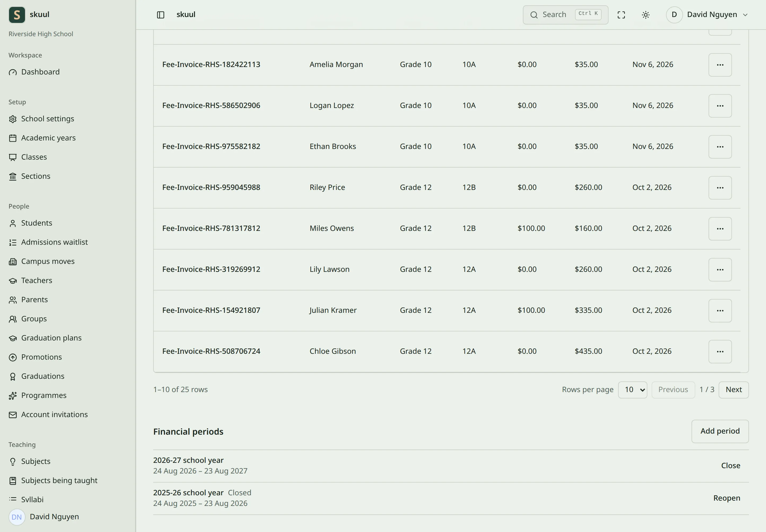The width and height of the screenshot is (766, 532).
Task: Toggle the sidebar panel icon
Action: pos(160,15)
